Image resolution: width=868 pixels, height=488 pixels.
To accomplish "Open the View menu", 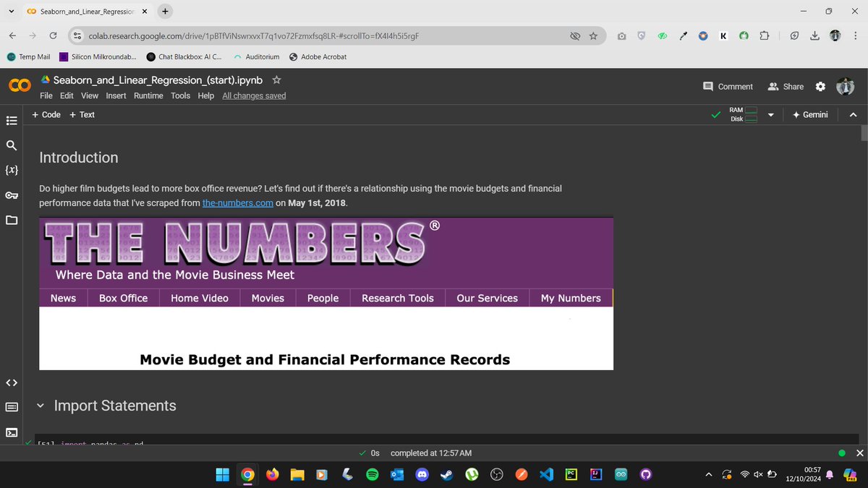I will pos(90,95).
